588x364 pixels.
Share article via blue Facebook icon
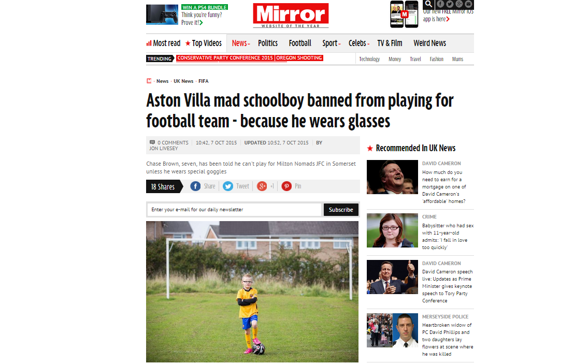(x=195, y=186)
